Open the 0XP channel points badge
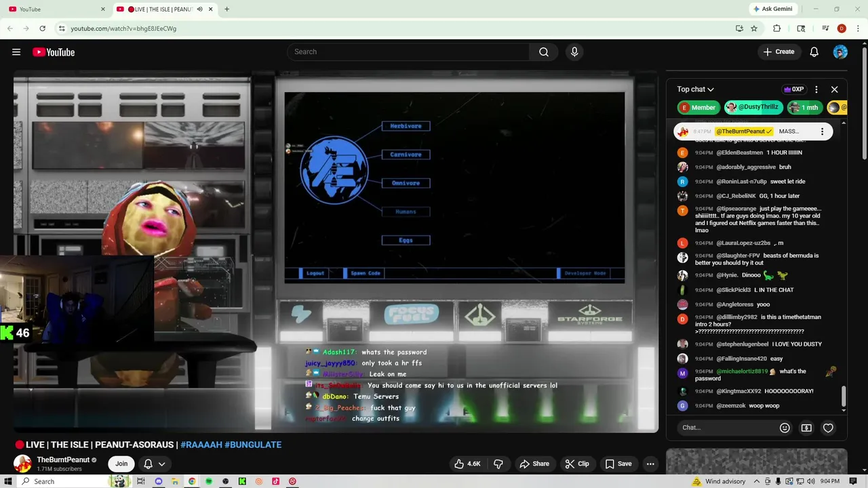The width and height of the screenshot is (868, 488). (x=793, y=89)
